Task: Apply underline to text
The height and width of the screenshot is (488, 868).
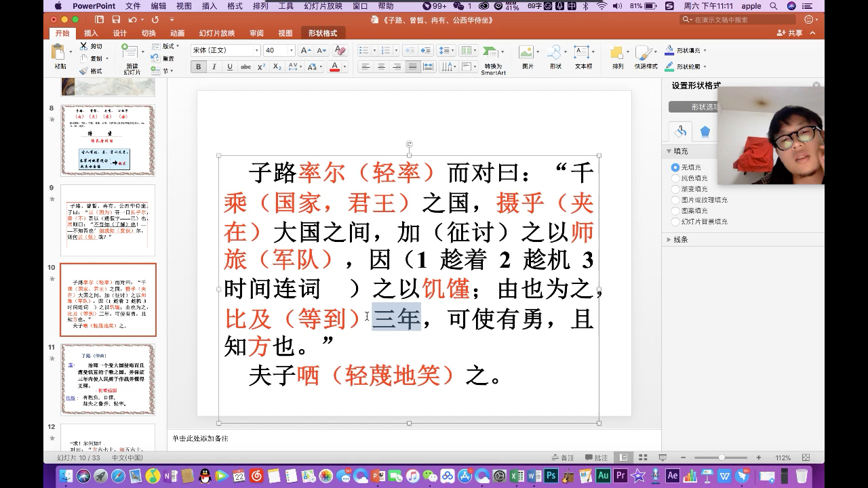Action: (230, 66)
